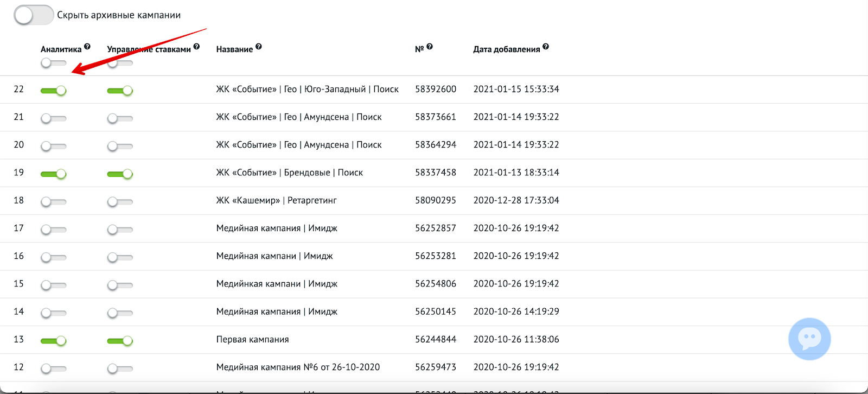The image size is (868, 394).
Task: Click campaign name Первая кампания
Action: (x=253, y=339)
